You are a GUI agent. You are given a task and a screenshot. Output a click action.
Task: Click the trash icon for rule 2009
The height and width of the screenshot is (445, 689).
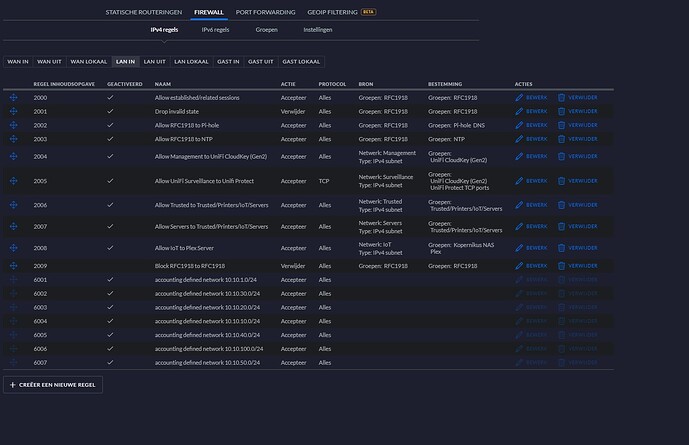tap(561, 266)
